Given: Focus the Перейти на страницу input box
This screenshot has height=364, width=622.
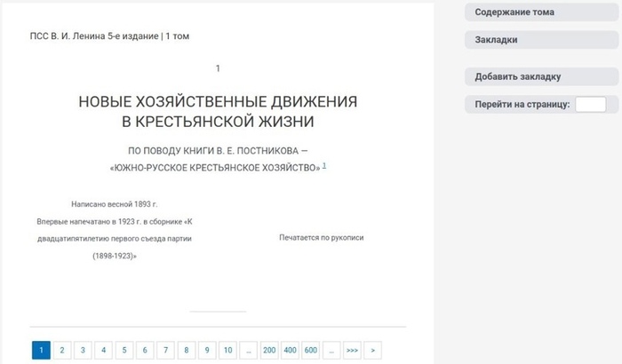Looking at the screenshot, I should (x=590, y=105).
